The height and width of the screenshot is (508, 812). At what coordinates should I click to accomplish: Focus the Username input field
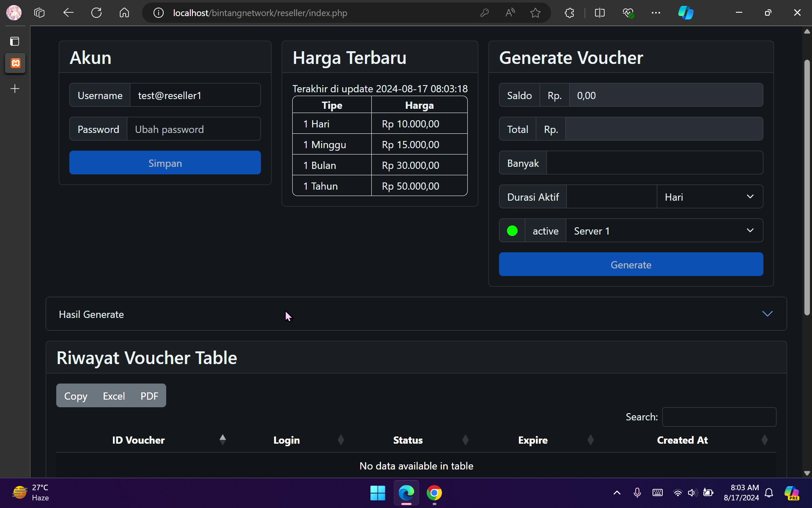point(195,95)
